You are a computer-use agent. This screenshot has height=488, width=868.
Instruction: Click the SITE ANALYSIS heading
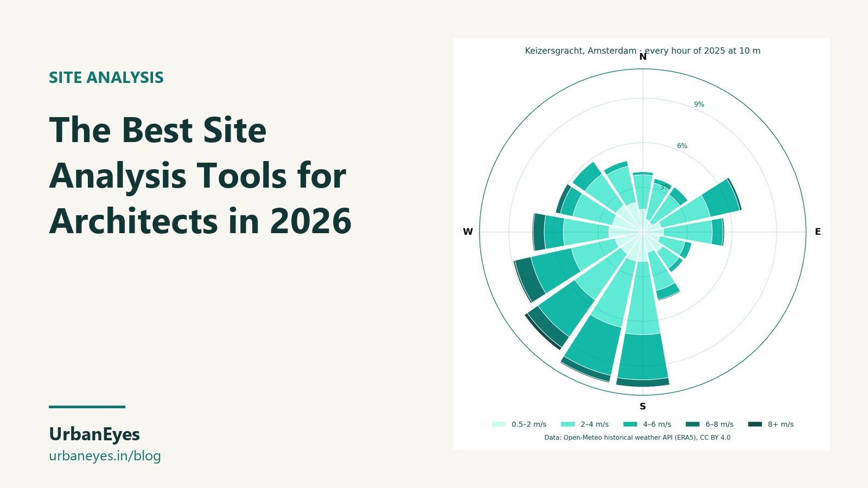pos(106,78)
